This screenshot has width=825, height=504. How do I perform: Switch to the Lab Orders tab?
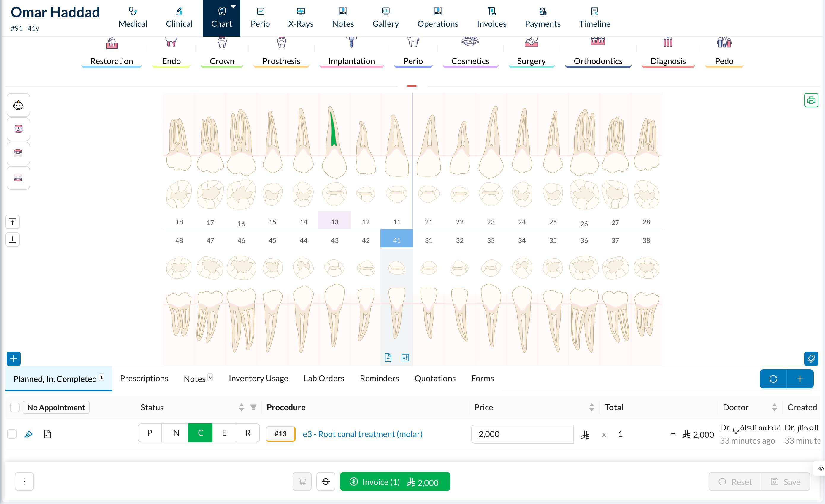tap(324, 378)
